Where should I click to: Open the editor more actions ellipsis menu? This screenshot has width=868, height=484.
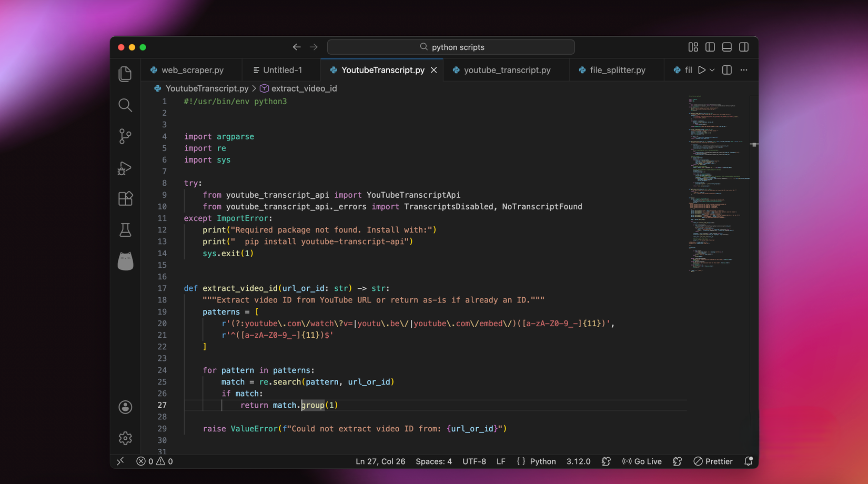point(744,69)
